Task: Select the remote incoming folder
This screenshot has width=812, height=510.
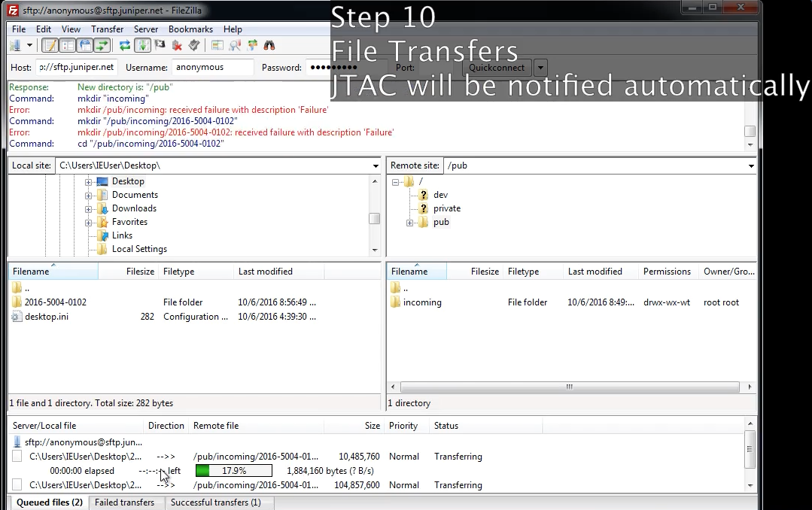Action: click(422, 302)
